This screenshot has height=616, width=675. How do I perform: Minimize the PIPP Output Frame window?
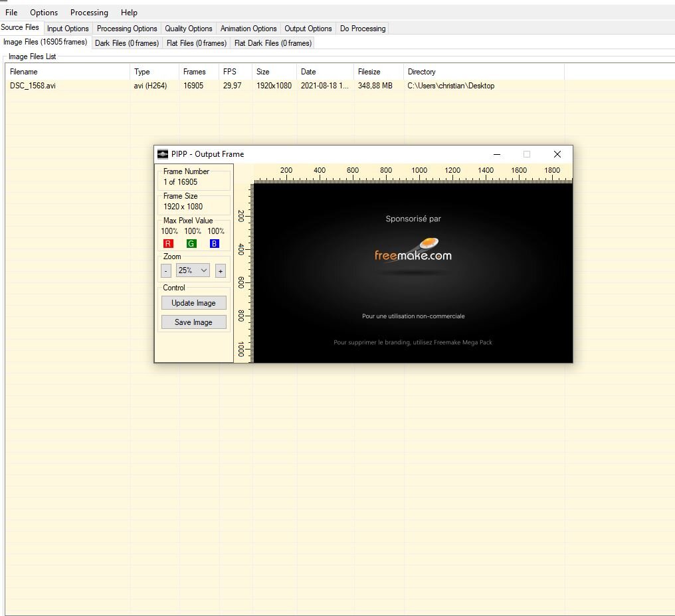(x=497, y=154)
